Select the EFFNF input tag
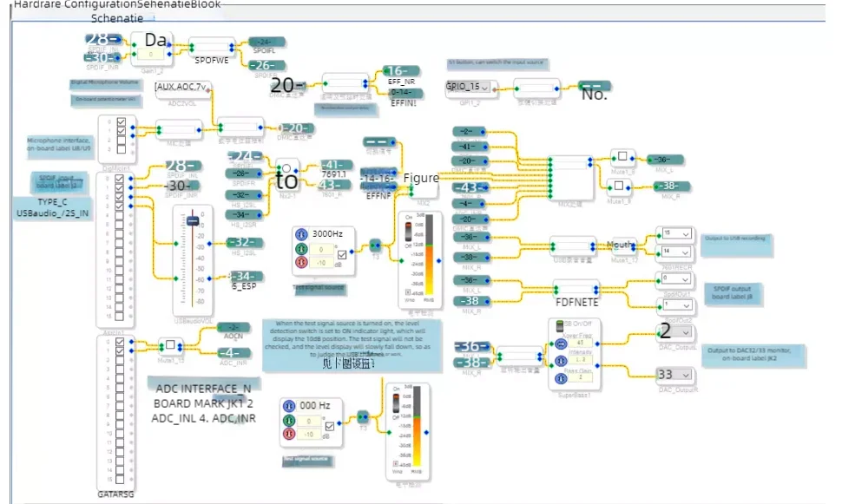This screenshot has width=842, height=504. point(379,187)
